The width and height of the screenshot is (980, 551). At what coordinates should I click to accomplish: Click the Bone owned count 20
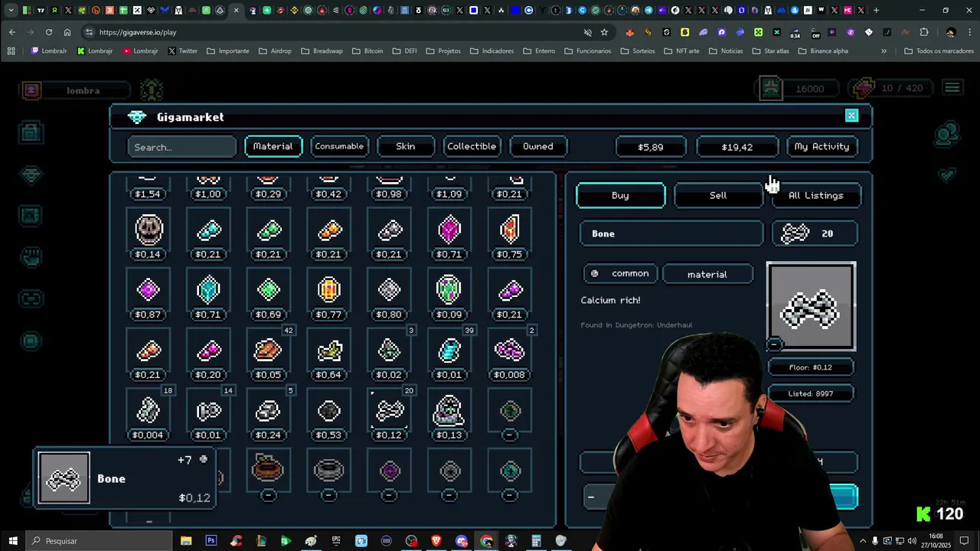pos(815,233)
